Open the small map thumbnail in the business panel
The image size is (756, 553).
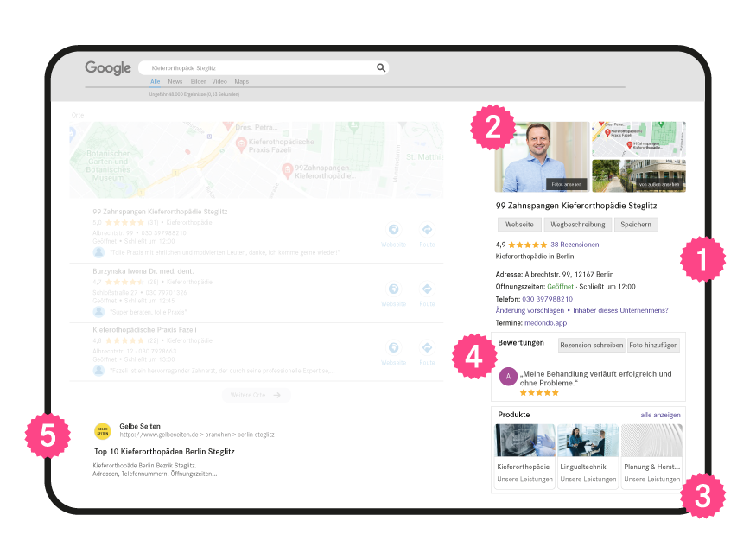(x=638, y=139)
